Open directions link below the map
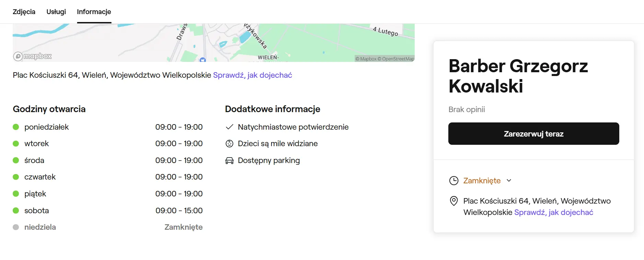Screen dimensions: 644x260 point(252,75)
